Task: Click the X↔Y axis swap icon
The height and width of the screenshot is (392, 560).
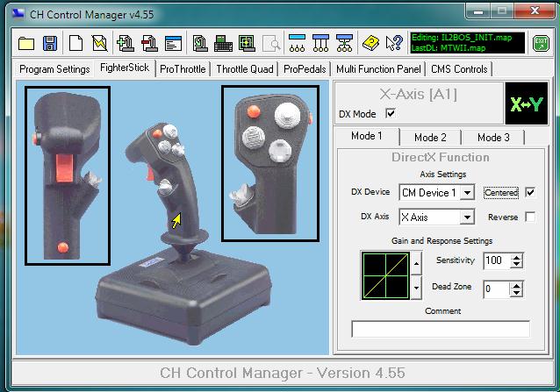Action: 527,103
